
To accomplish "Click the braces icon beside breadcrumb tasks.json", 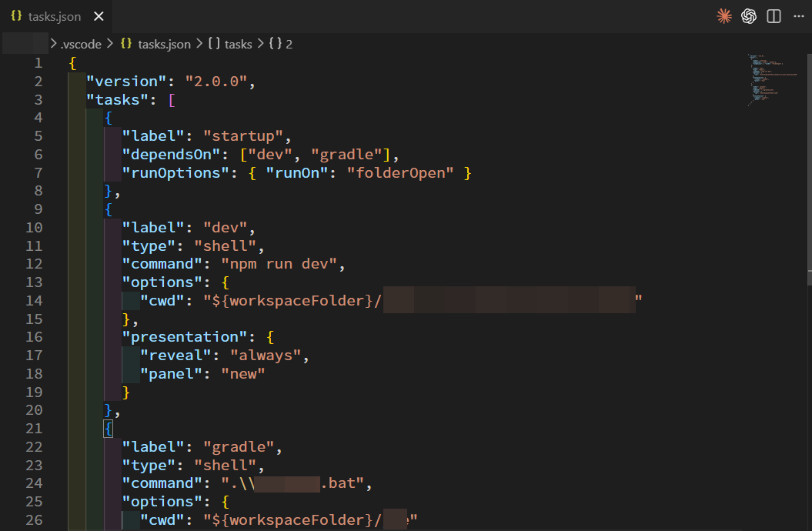I will (126, 44).
